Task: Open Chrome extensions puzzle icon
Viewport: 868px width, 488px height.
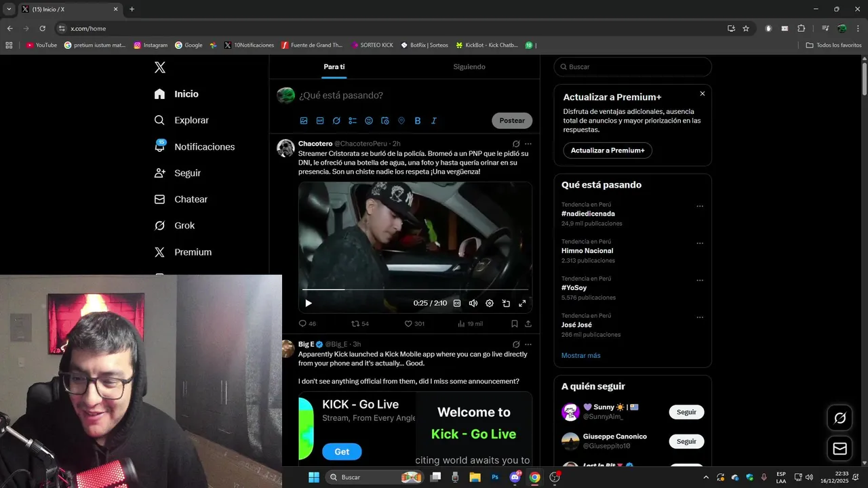Action: click(802, 28)
